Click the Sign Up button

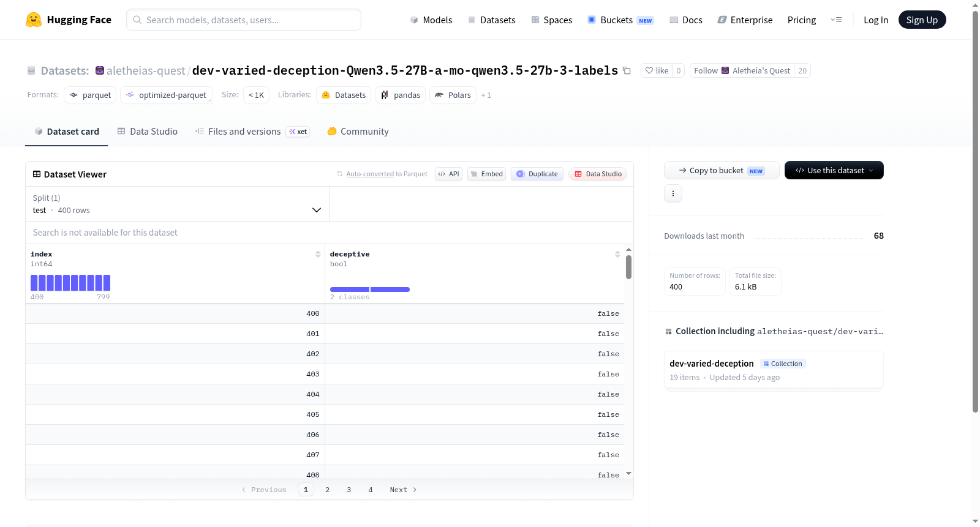point(922,20)
